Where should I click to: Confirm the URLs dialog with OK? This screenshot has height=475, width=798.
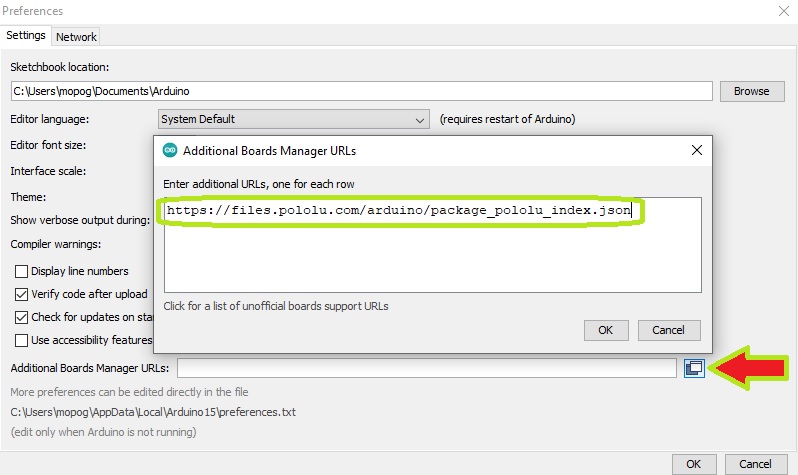pos(605,330)
